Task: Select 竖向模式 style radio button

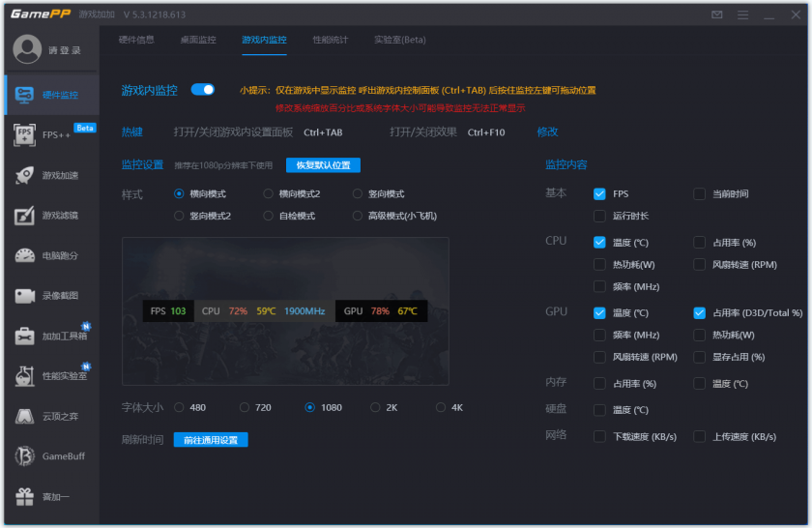Action: tap(358, 193)
